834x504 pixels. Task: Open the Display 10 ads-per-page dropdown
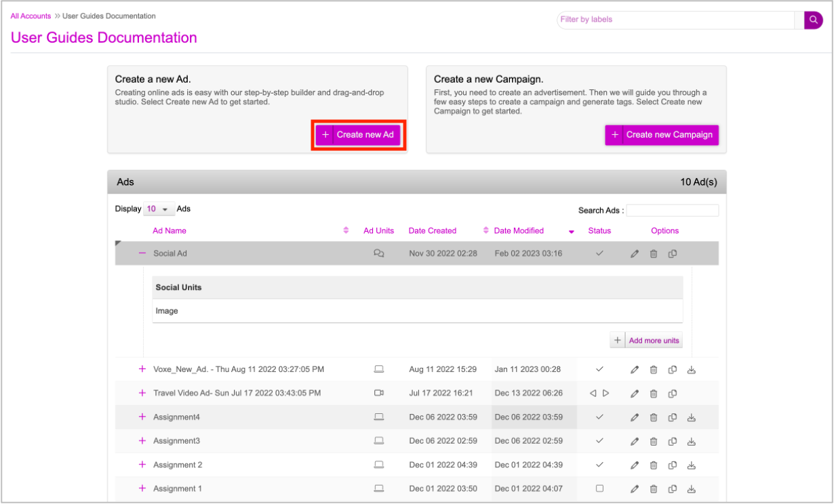pos(159,209)
